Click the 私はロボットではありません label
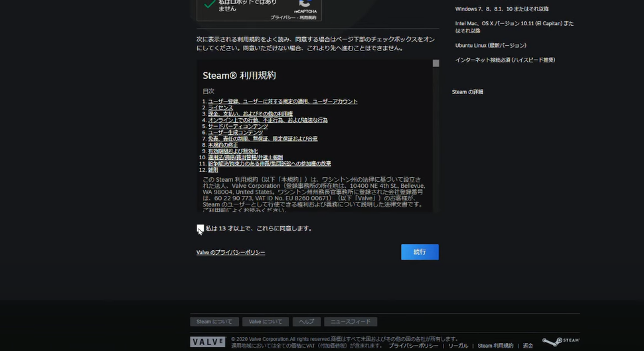Viewport: 644px width, 351px height. point(248,5)
